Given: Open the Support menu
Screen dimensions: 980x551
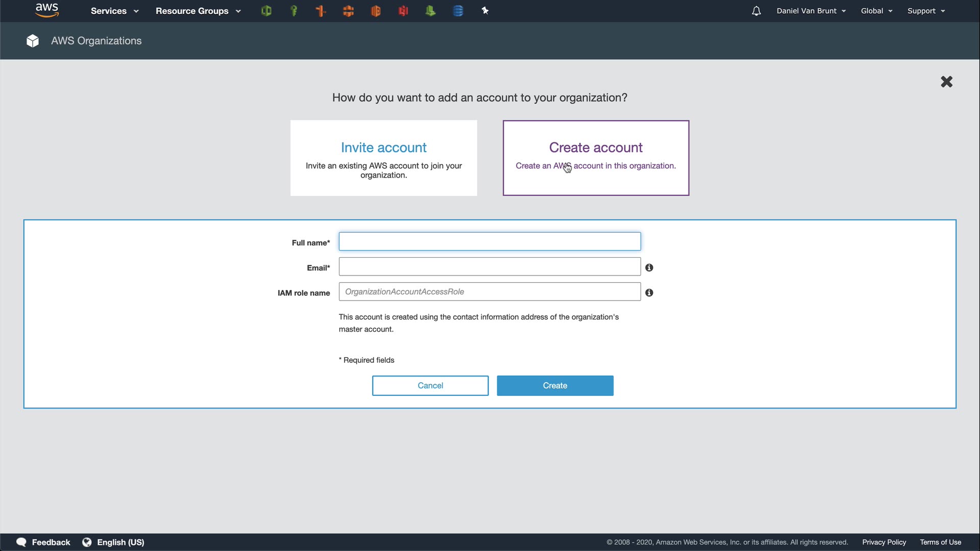Looking at the screenshot, I should click(926, 11).
